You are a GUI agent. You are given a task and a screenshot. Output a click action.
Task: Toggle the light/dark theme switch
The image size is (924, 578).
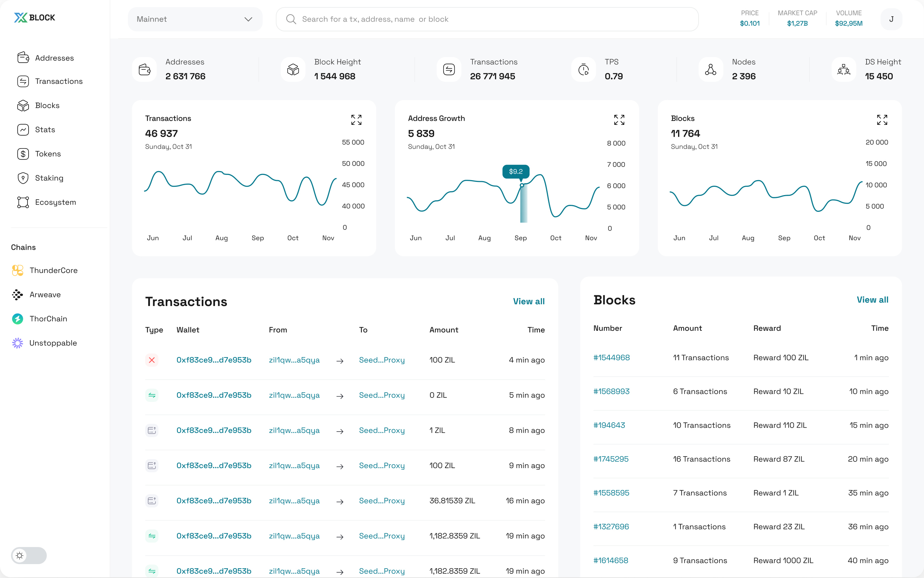coord(29,555)
